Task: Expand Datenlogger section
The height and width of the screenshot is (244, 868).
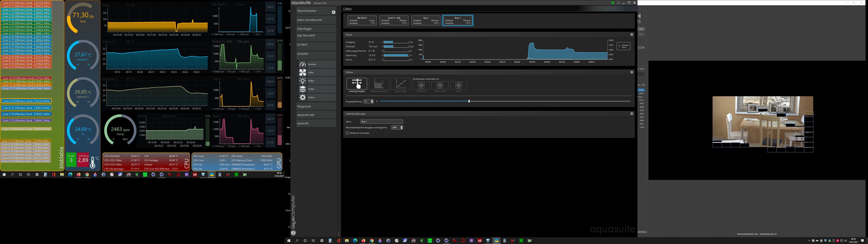Action: (x=316, y=29)
